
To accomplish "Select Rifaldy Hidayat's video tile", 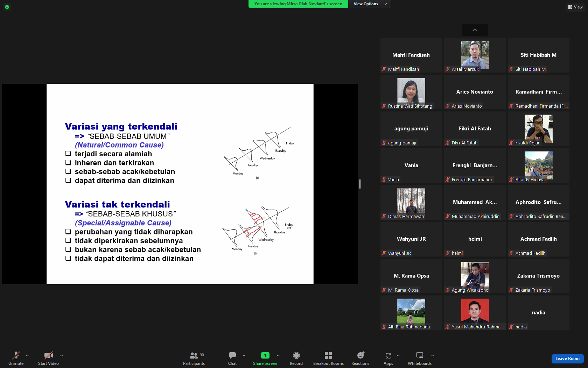I will (x=539, y=165).
